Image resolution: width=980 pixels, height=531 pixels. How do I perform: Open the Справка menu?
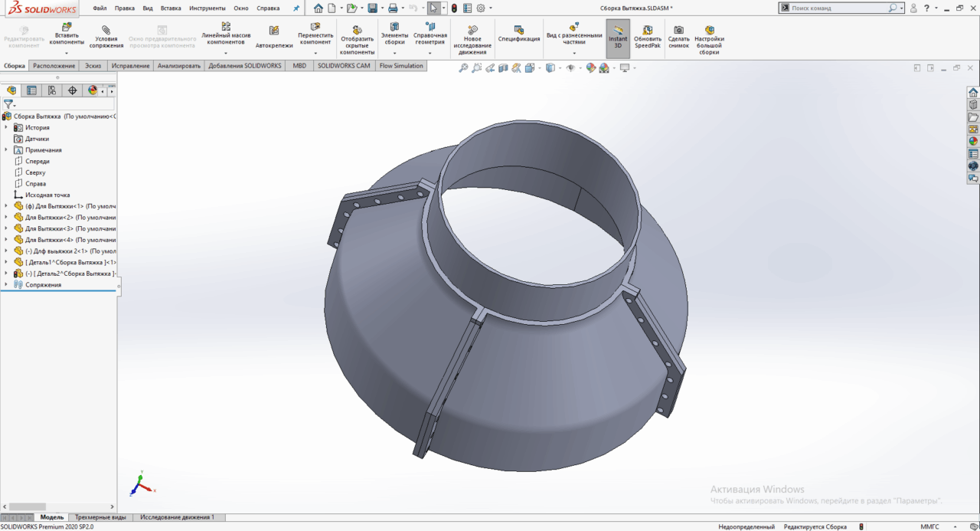click(x=268, y=8)
